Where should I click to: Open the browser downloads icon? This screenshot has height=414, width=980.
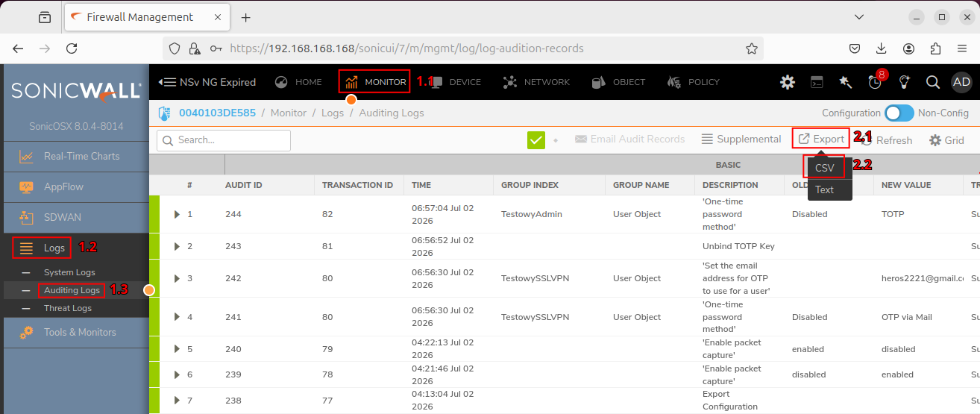point(882,48)
